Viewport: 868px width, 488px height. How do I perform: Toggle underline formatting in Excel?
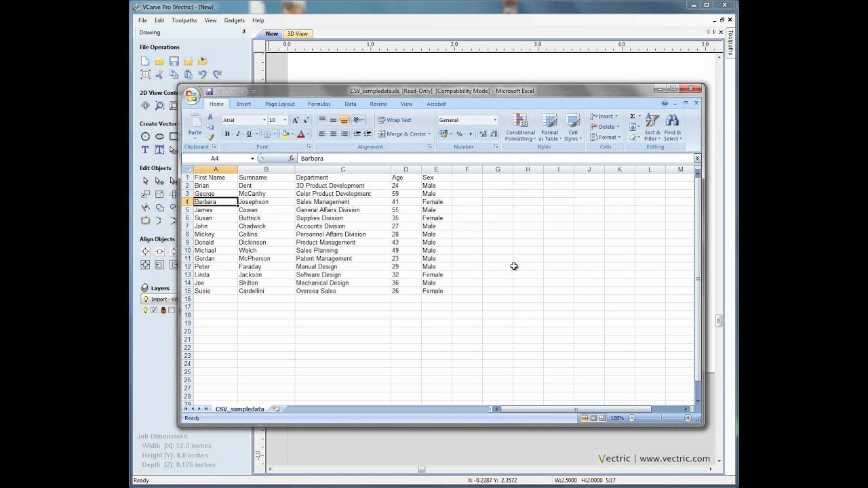249,134
